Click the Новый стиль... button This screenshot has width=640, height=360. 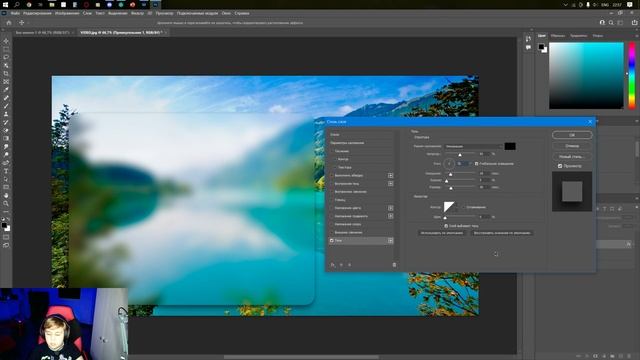point(572,156)
